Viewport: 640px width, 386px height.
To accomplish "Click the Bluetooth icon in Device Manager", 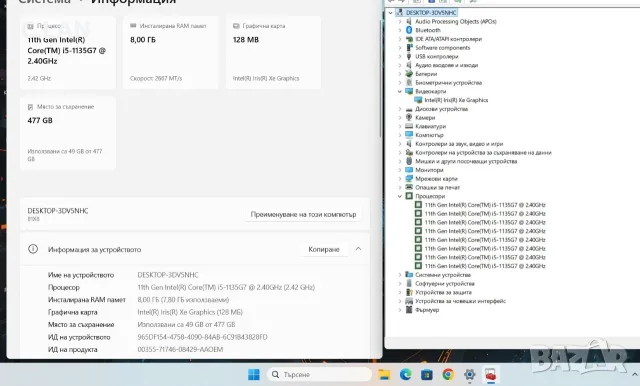I will pyautogui.click(x=409, y=30).
